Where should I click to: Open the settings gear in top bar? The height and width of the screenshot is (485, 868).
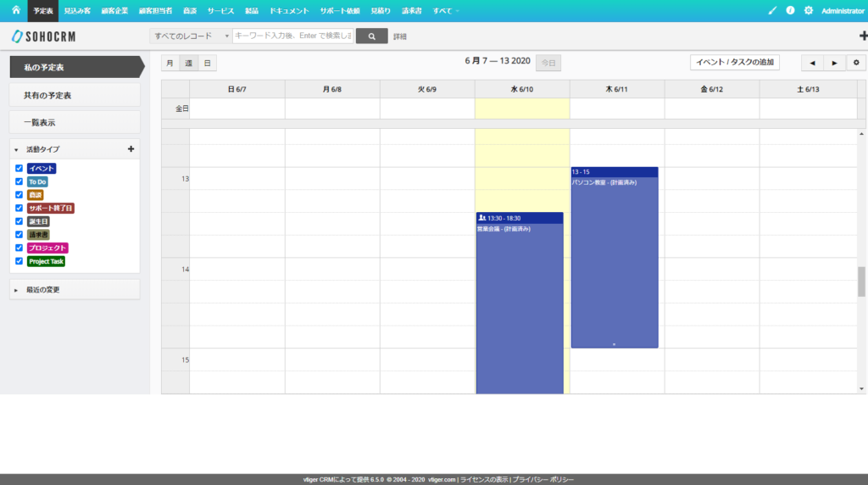click(808, 10)
